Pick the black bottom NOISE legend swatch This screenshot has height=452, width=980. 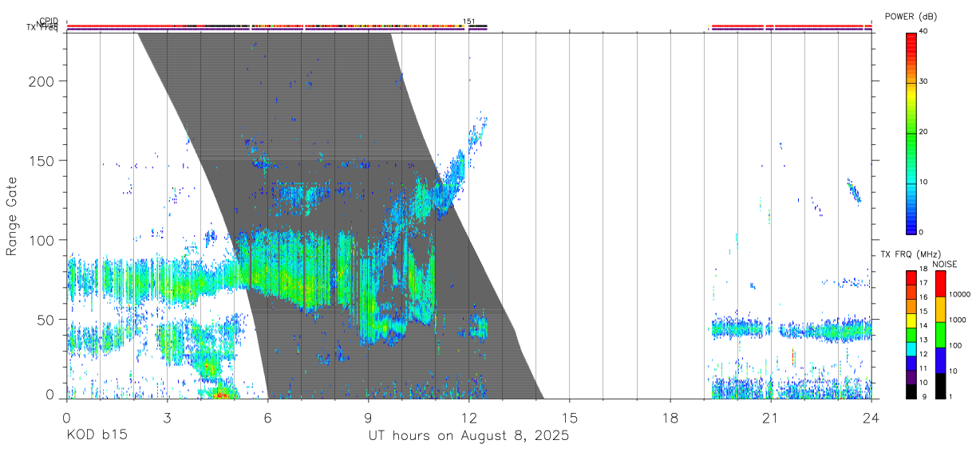tap(941, 386)
